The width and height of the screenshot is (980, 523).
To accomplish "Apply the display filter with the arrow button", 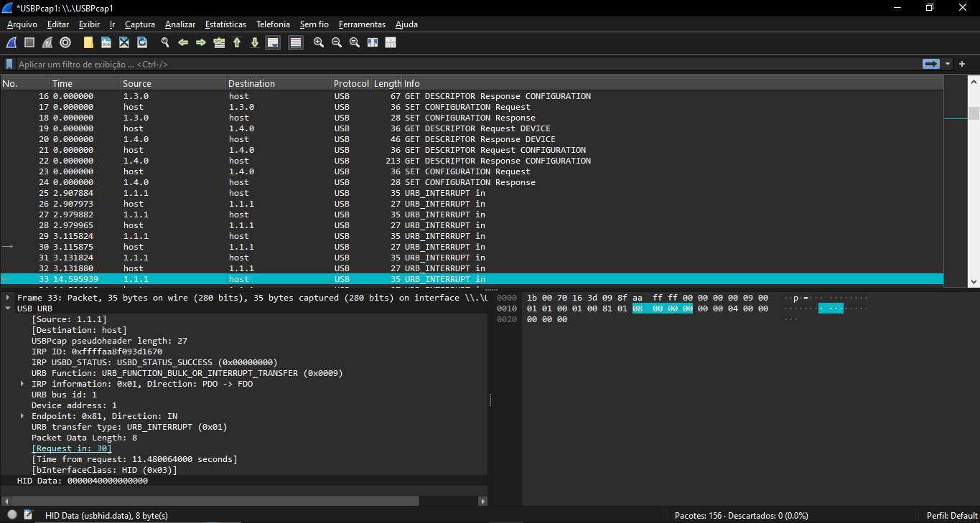I will [x=931, y=64].
